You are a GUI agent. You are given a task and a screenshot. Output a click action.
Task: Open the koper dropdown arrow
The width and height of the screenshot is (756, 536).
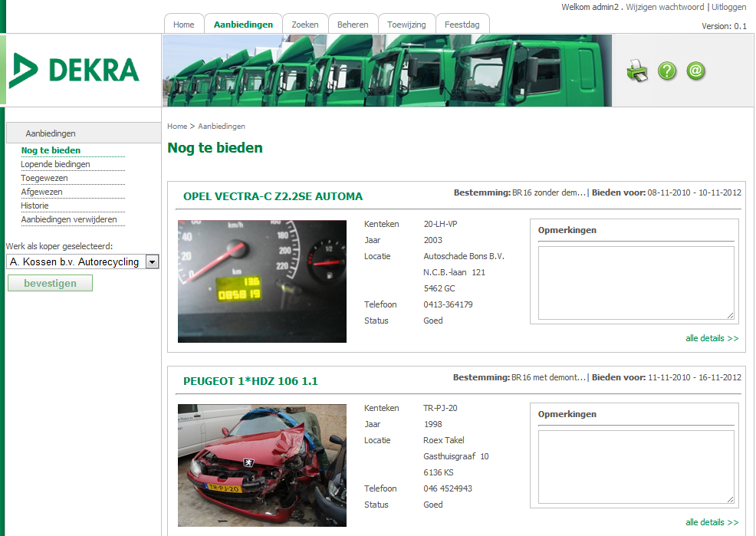point(152,261)
